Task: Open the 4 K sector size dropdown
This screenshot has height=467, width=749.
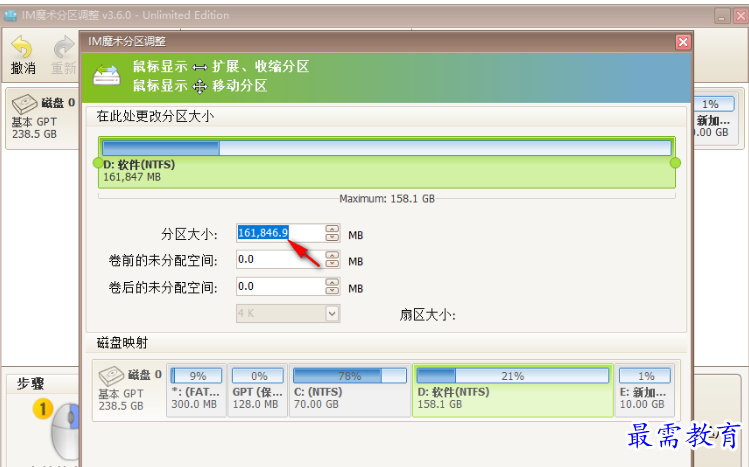Action: [332, 314]
